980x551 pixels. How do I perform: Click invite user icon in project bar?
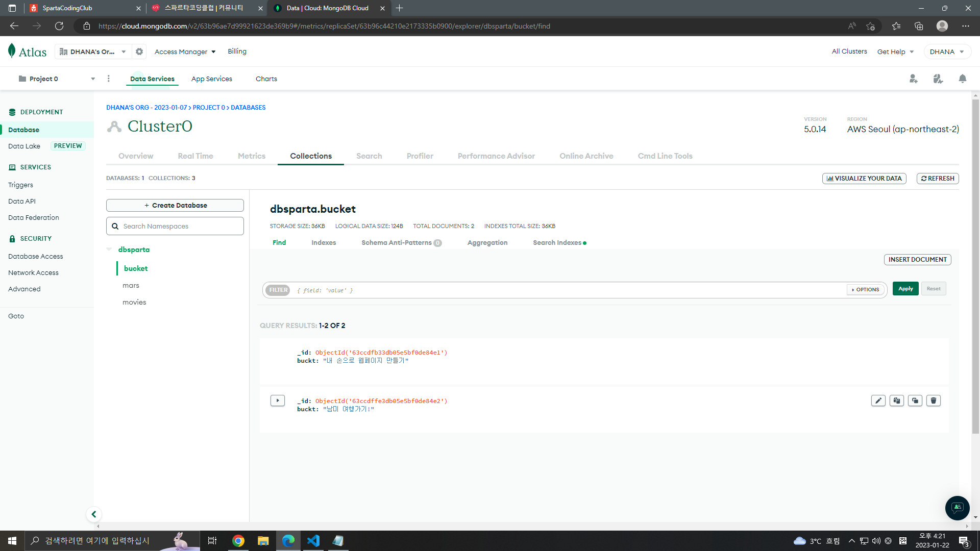click(914, 79)
